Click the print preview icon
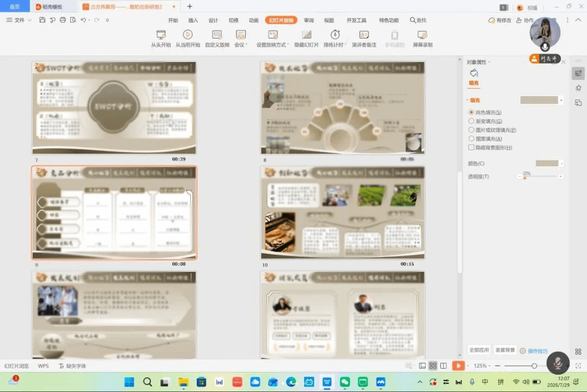Screen dimensions: 587x392 click(73, 20)
